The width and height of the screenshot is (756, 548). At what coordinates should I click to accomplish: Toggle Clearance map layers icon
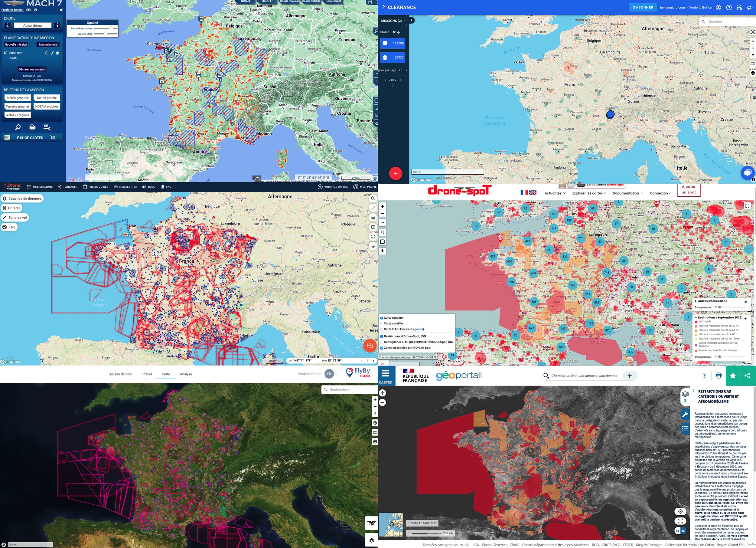(x=753, y=73)
